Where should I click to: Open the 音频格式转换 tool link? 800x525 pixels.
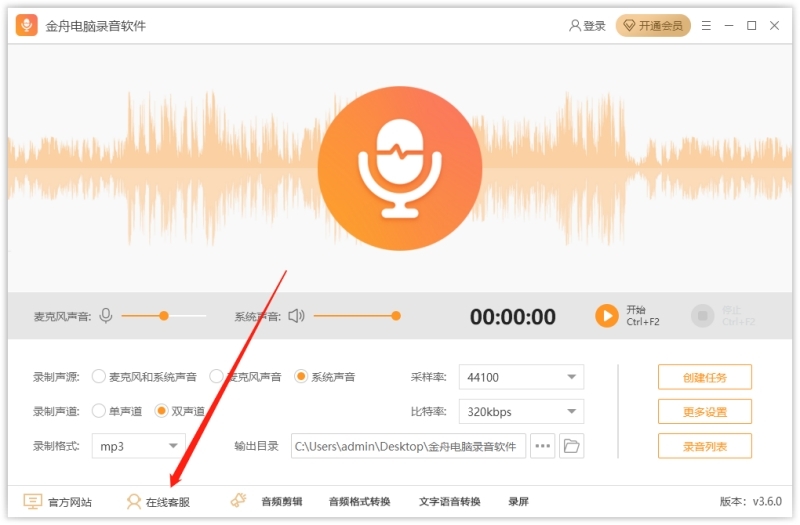pyautogui.click(x=360, y=502)
